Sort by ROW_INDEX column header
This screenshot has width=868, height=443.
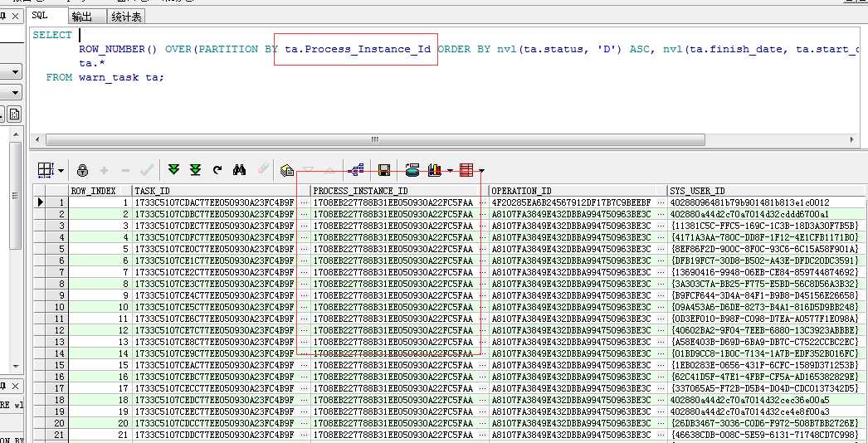click(100, 191)
